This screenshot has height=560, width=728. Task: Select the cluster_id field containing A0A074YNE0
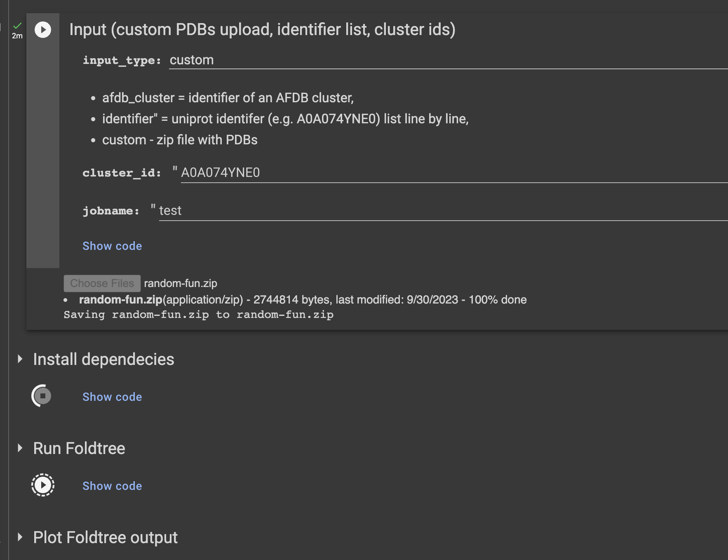[x=220, y=172]
